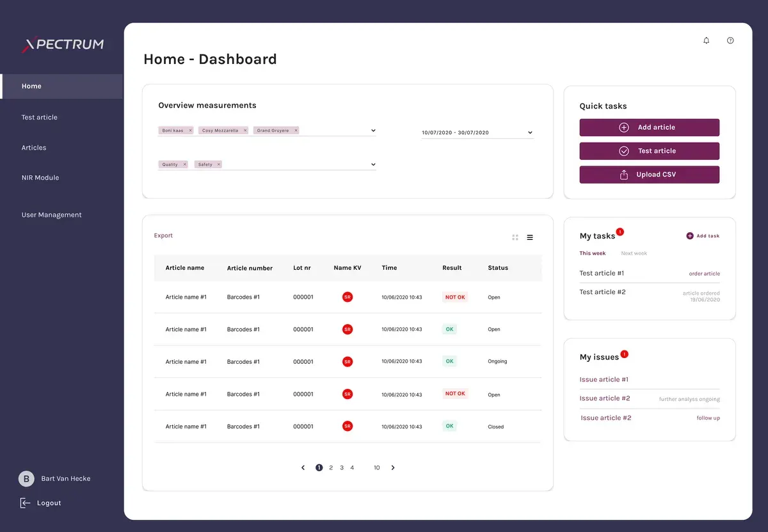
Task: Open the date range dropdown
Action: pos(530,132)
